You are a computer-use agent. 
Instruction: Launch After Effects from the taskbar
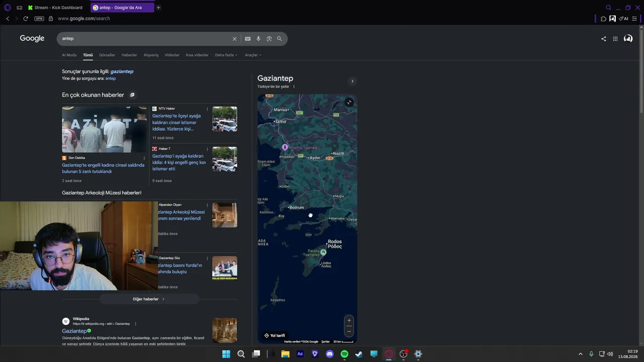300,354
